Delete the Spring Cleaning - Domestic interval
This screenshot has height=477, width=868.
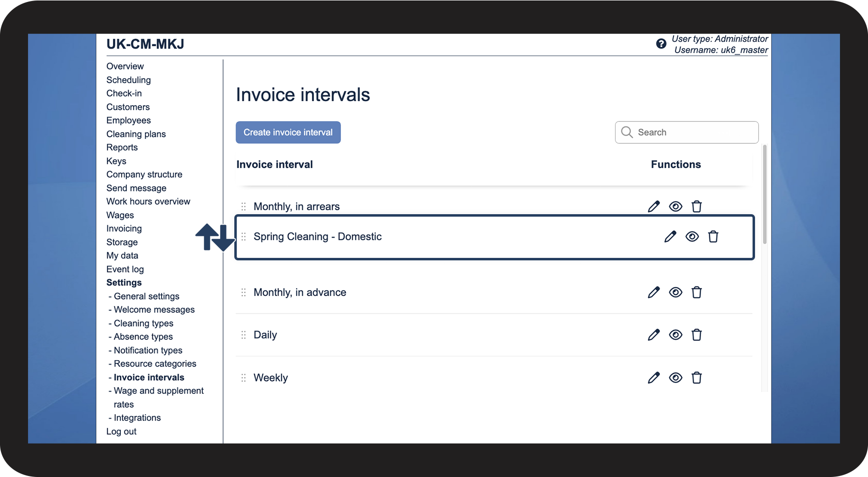point(713,237)
